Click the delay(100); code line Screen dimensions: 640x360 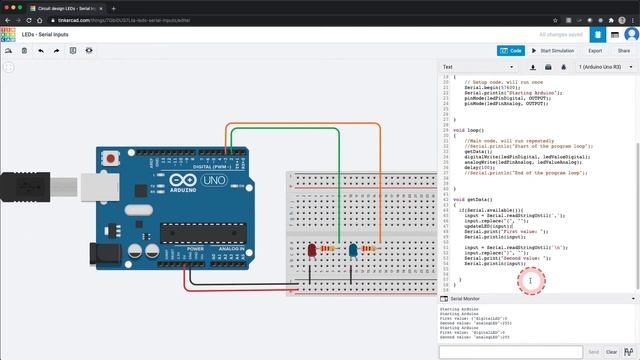point(480,167)
